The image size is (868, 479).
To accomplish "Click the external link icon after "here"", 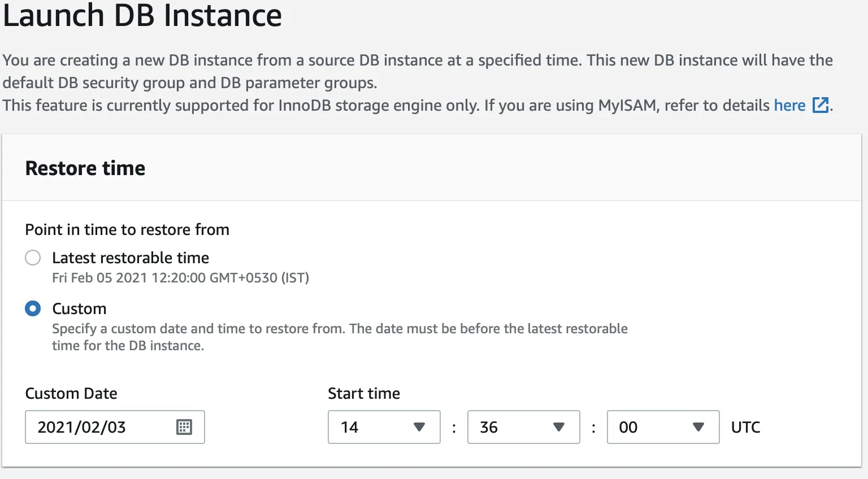I will [820, 106].
